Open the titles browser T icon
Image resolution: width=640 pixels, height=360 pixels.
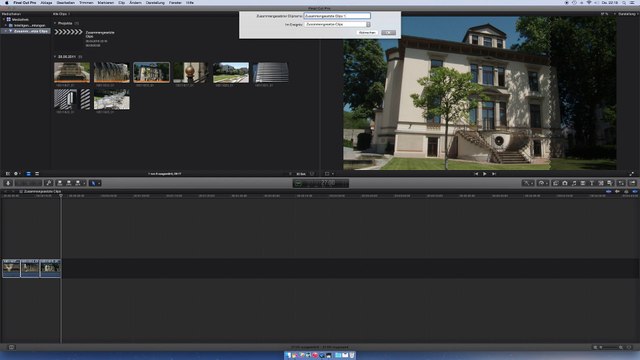pos(592,183)
